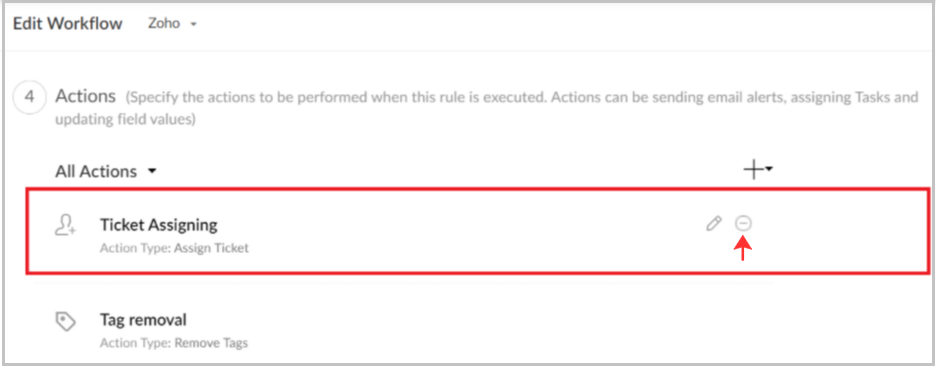Click the assign-user icon beside Ticket Assigning
Image resolution: width=936 pixels, height=368 pixels.
pos(64,225)
